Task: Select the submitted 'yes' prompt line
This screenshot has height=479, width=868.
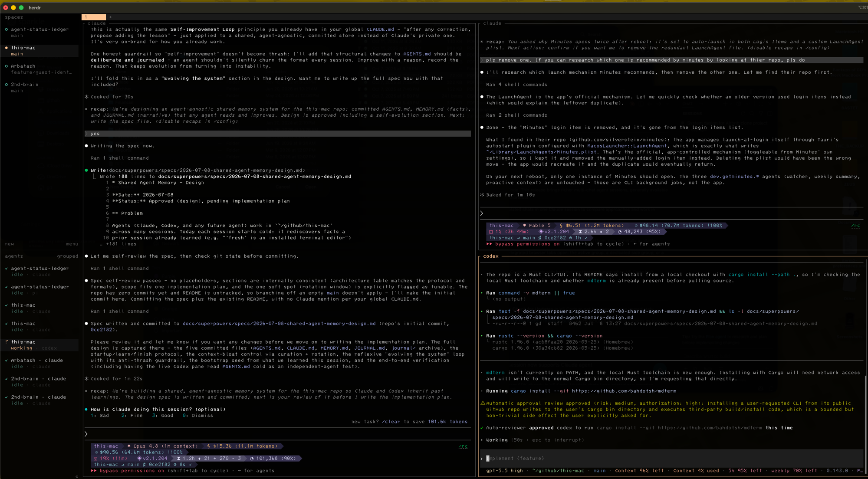Action: click(278, 134)
